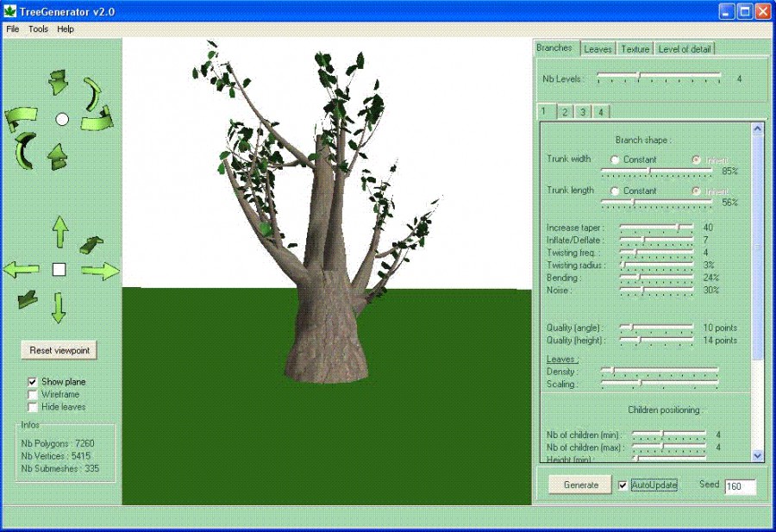
Task: Click the Nb Levels slider
Action: (658, 76)
